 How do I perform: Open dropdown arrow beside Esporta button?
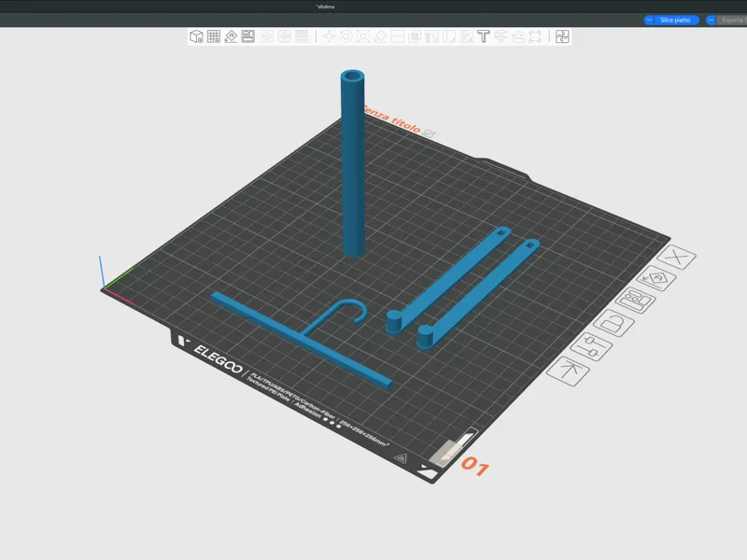711,20
